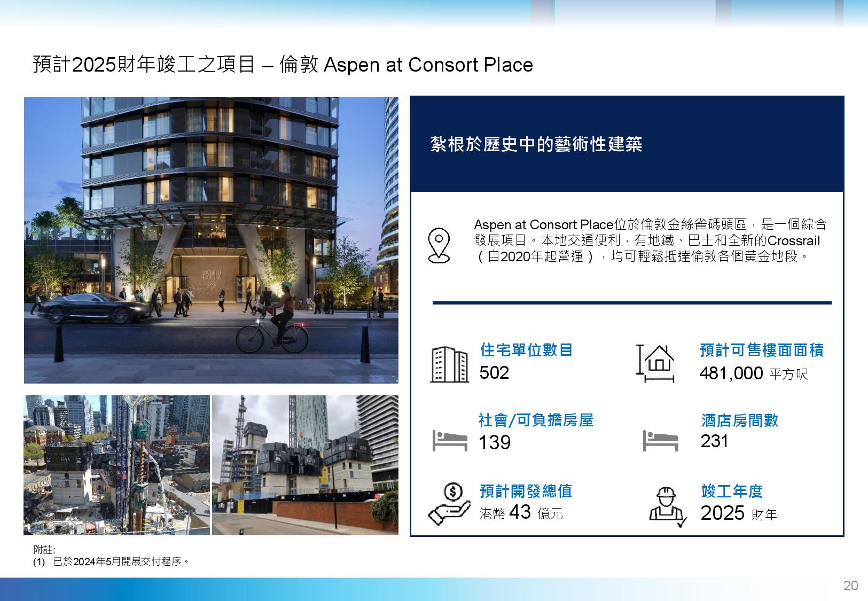Select the value 2025 財年
The width and height of the screenshot is (868, 601).
[x=739, y=513]
